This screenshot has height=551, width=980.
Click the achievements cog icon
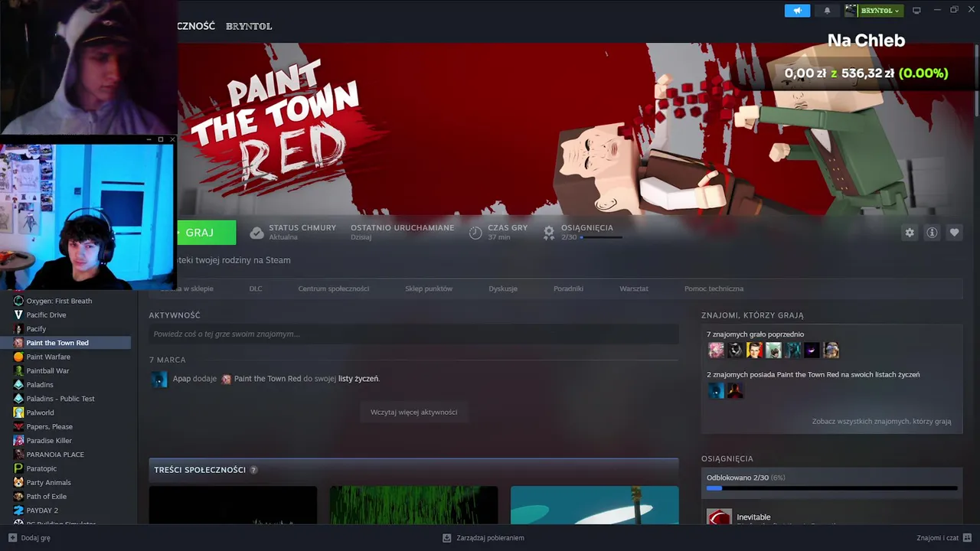tap(548, 233)
